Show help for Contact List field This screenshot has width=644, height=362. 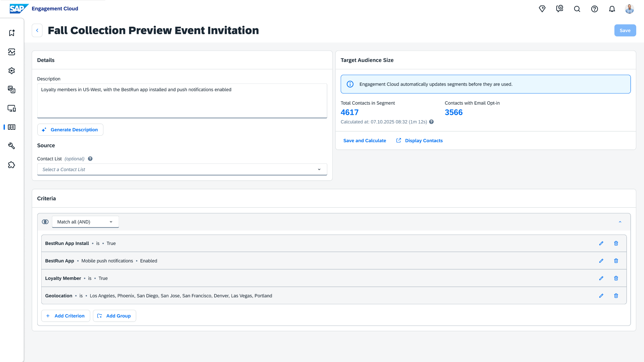click(x=90, y=159)
